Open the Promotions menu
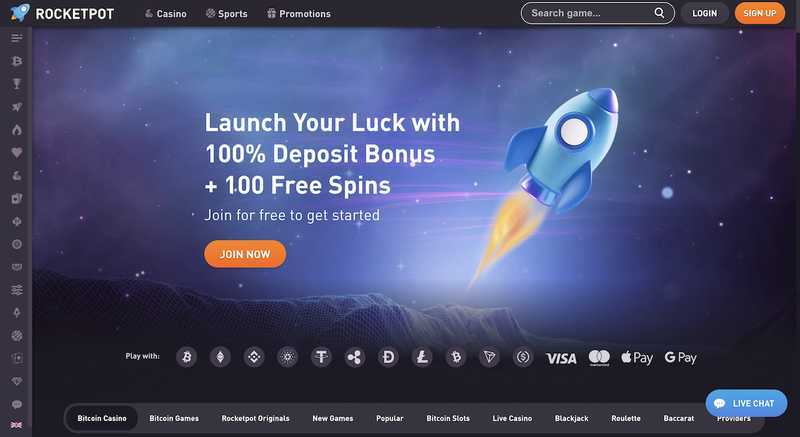The image size is (800, 437). [x=299, y=14]
